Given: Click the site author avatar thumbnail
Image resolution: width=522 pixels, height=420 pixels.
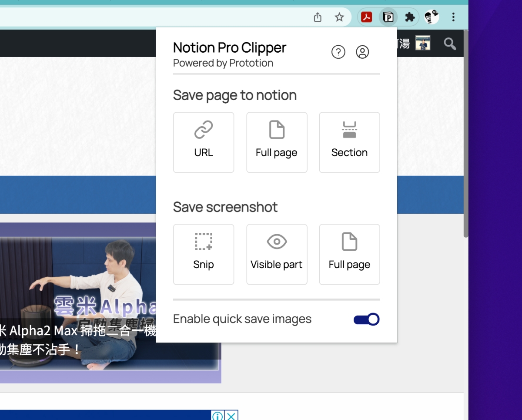Looking at the screenshot, I should tap(422, 43).
